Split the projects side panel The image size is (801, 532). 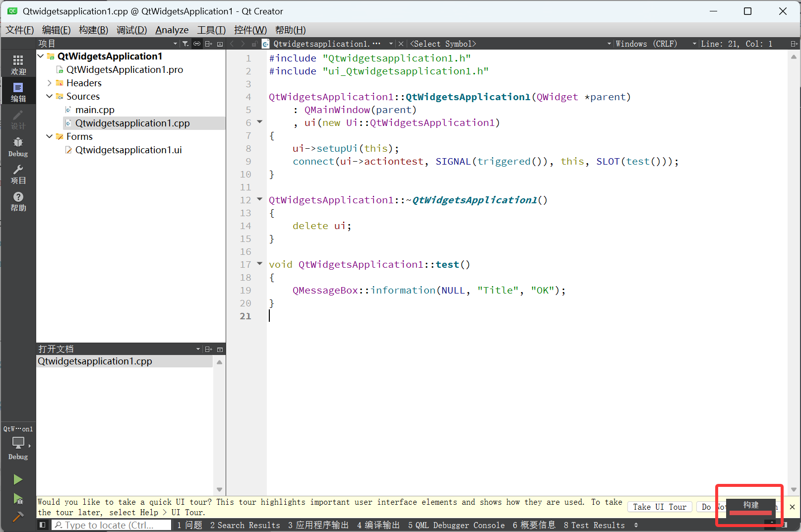209,44
